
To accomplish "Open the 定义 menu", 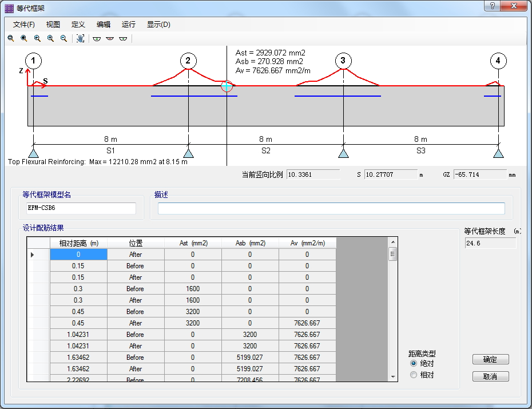I will [78, 25].
